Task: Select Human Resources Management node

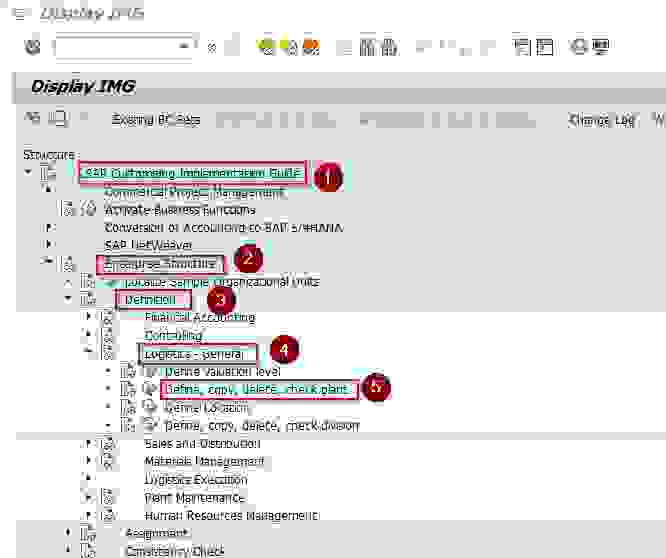Action: coord(231,516)
